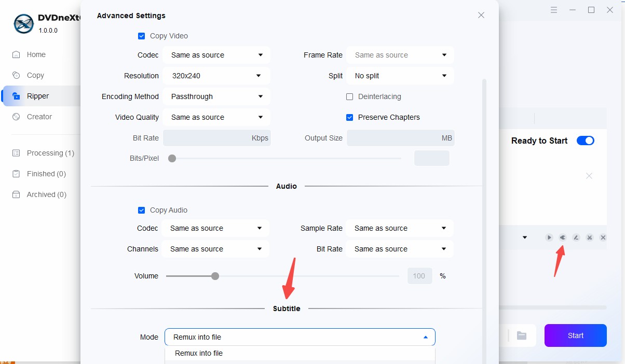
Task: Click the DVDneXt app logo
Action: 23,23
